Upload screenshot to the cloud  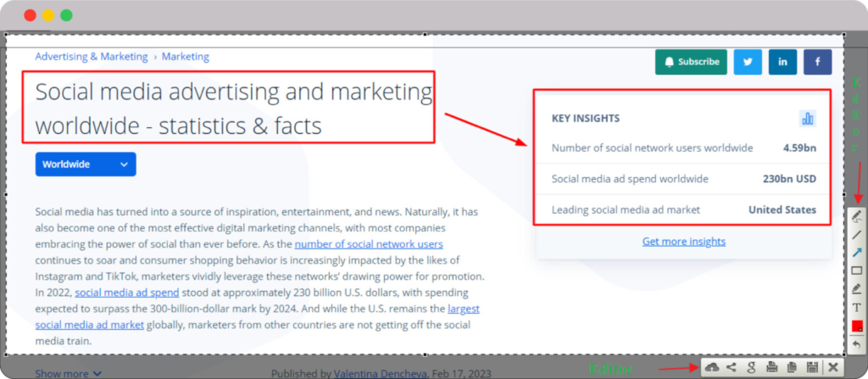(712, 367)
